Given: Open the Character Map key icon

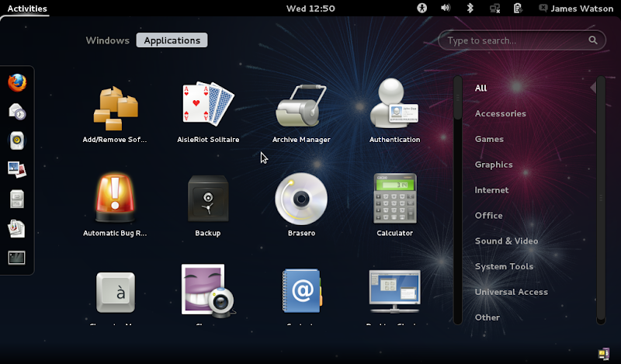Looking at the screenshot, I should coord(116,293).
